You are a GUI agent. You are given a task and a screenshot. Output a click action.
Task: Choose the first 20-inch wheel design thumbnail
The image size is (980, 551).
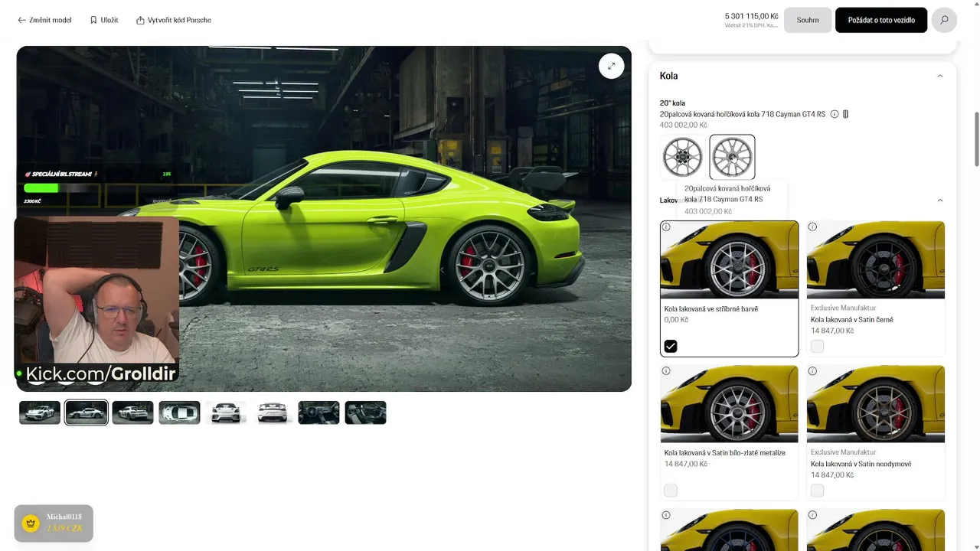point(682,157)
